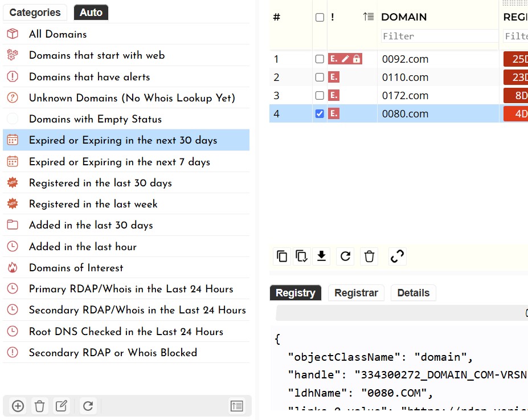Toggle the select-all checkbox in table header
Screen dimensions: 528x420
(320, 18)
